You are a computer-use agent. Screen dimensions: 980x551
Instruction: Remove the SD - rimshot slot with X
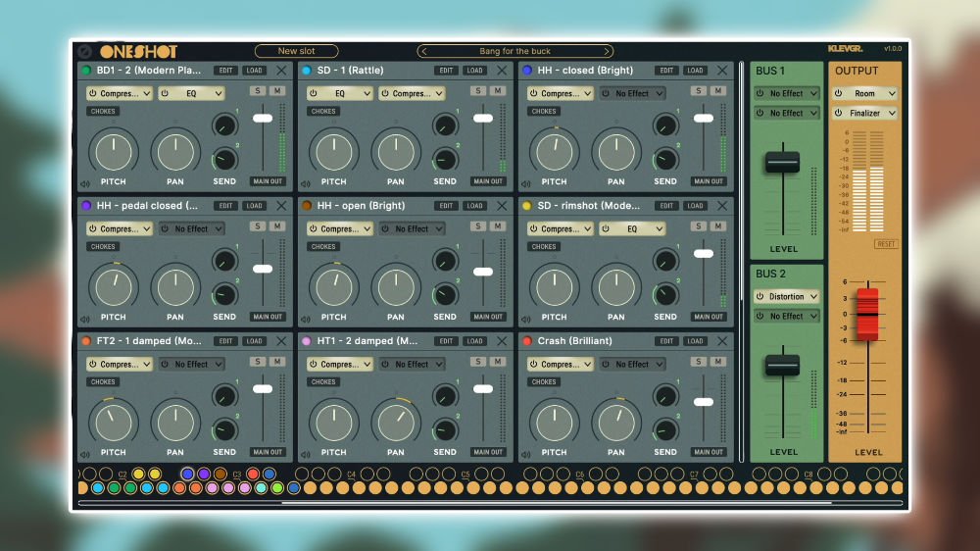tap(722, 205)
